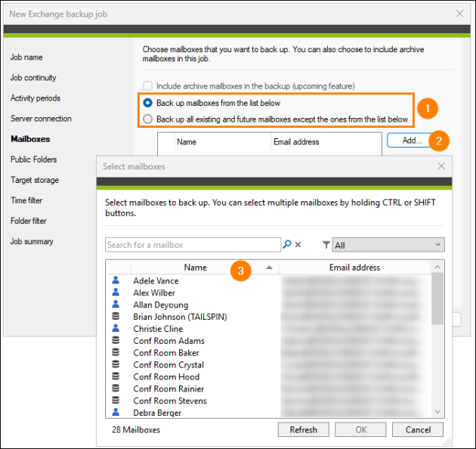Go to Folder filter step

point(29,221)
